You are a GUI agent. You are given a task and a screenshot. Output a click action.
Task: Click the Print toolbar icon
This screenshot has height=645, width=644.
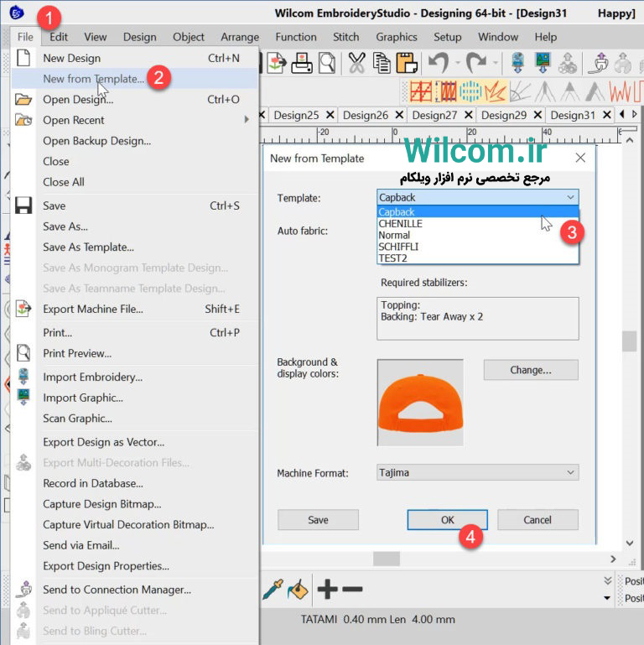tap(302, 63)
